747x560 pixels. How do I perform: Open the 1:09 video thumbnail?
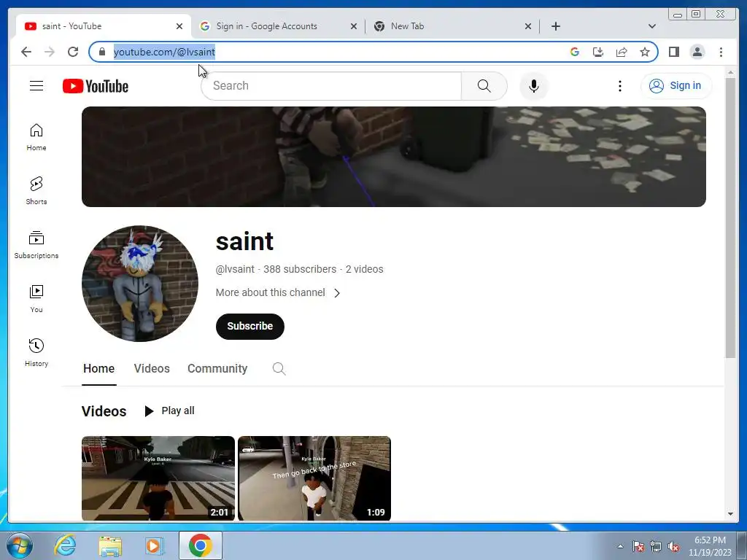click(x=314, y=478)
